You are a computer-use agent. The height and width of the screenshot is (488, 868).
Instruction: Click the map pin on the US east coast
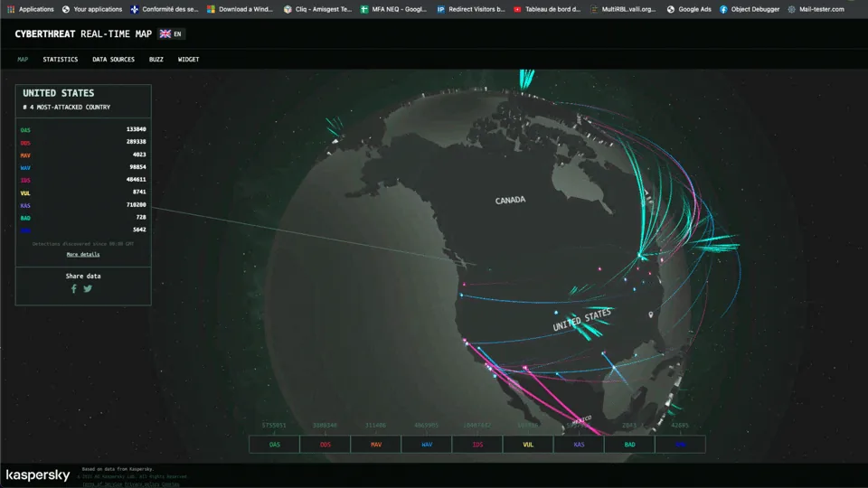(x=651, y=314)
